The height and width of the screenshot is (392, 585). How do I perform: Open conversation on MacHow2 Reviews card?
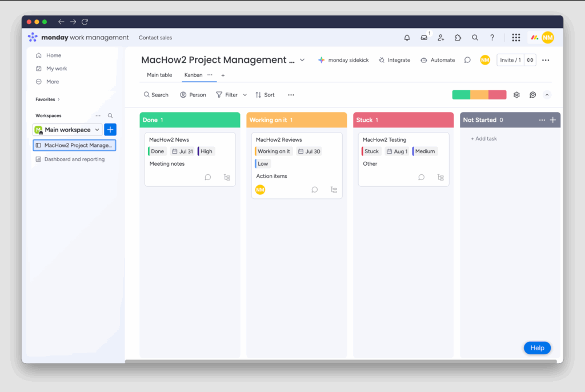click(315, 190)
